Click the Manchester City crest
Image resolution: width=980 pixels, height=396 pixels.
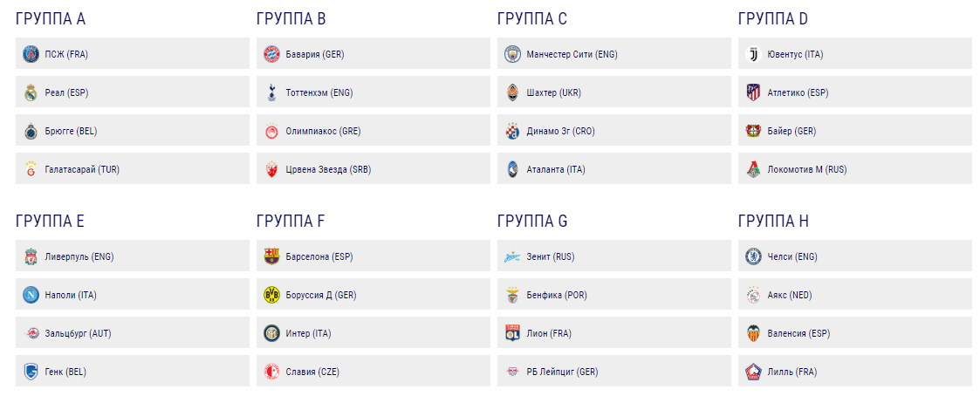tap(511, 54)
